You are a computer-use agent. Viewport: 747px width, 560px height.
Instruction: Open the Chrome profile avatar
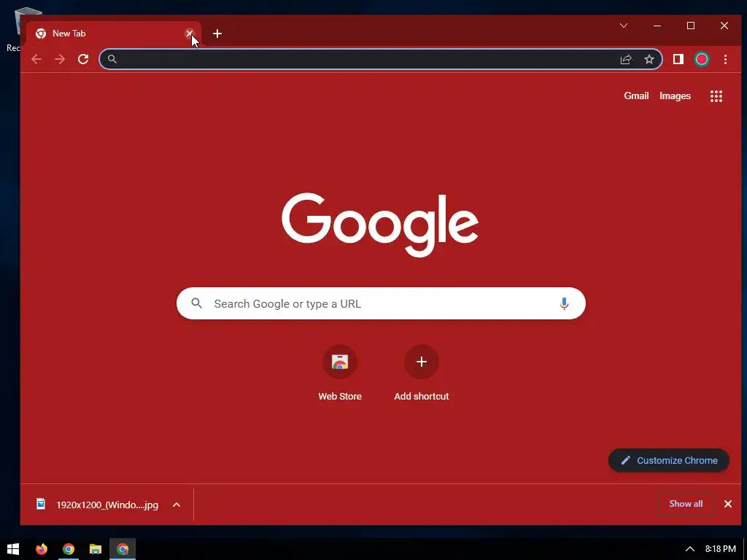[x=701, y=59]
